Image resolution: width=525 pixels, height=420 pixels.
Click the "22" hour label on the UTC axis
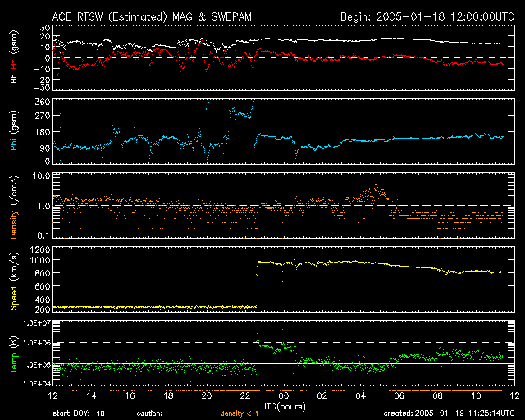tap(245, 396)
